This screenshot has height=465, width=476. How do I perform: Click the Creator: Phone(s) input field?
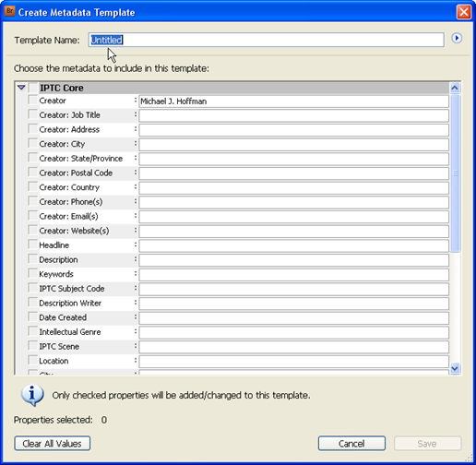tap(293, 203)
